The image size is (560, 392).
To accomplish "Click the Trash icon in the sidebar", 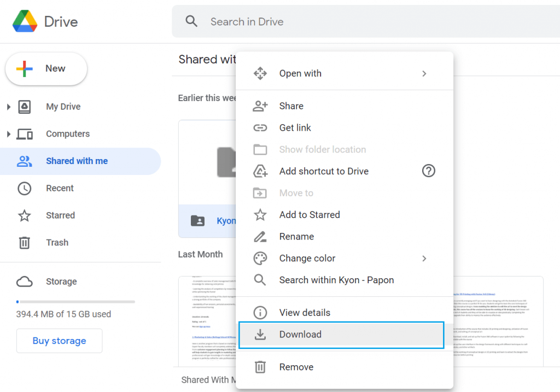I will [24, 242].
